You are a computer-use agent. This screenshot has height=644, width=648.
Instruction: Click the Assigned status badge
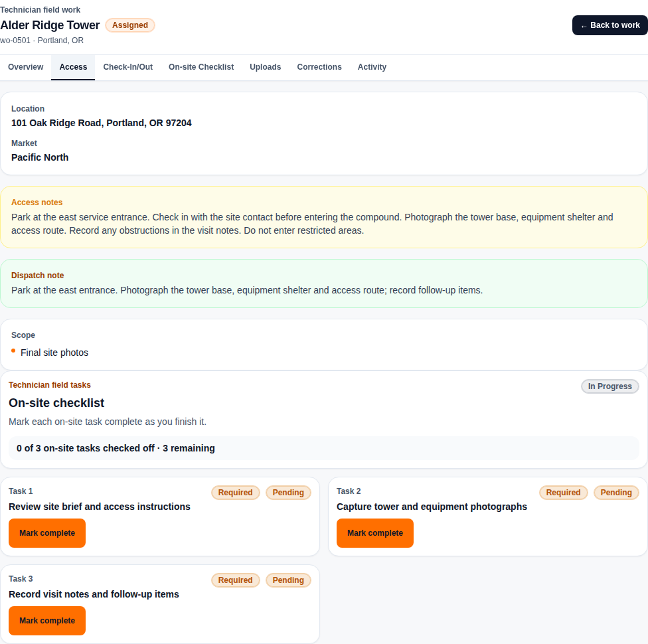130,25
